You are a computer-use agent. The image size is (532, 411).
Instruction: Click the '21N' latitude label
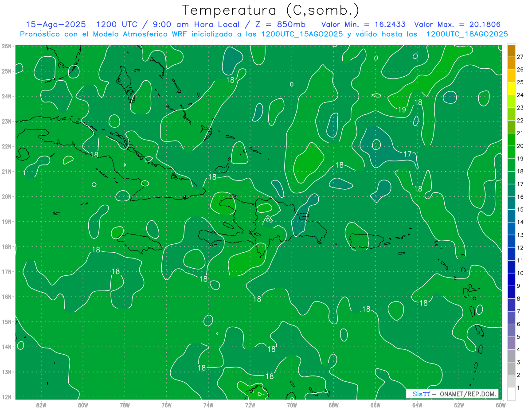(6, 171)
